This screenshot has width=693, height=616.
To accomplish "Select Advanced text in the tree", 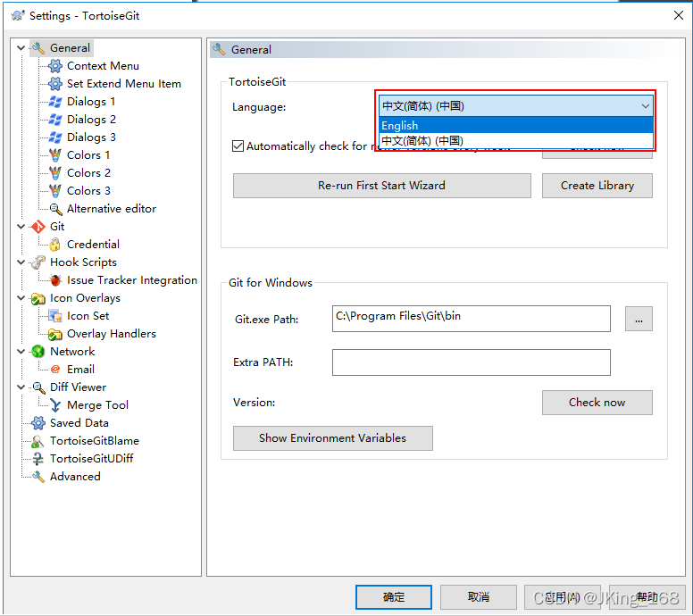I will [x=75, y=477].
